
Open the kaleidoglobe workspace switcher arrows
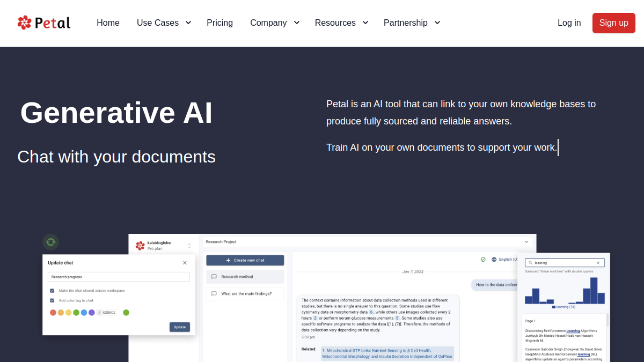(x=189, y=246)
